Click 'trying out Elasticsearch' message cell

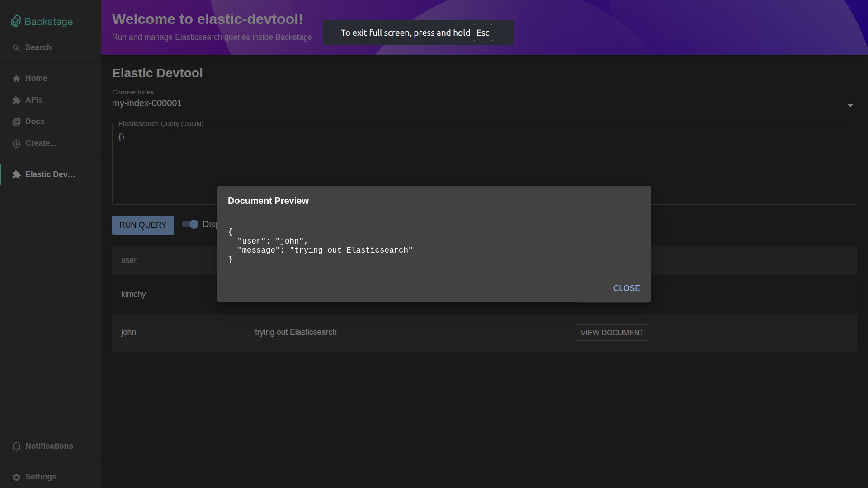click(x=296, y=332)
